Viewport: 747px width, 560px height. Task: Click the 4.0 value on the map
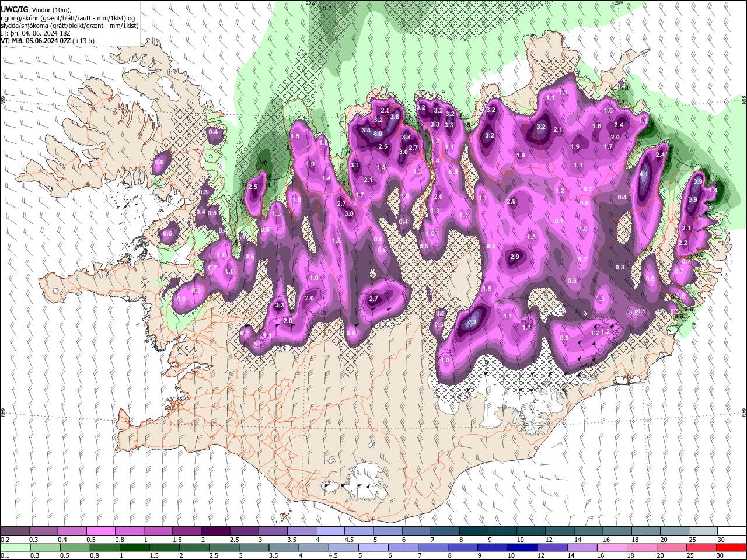(378, 134)
